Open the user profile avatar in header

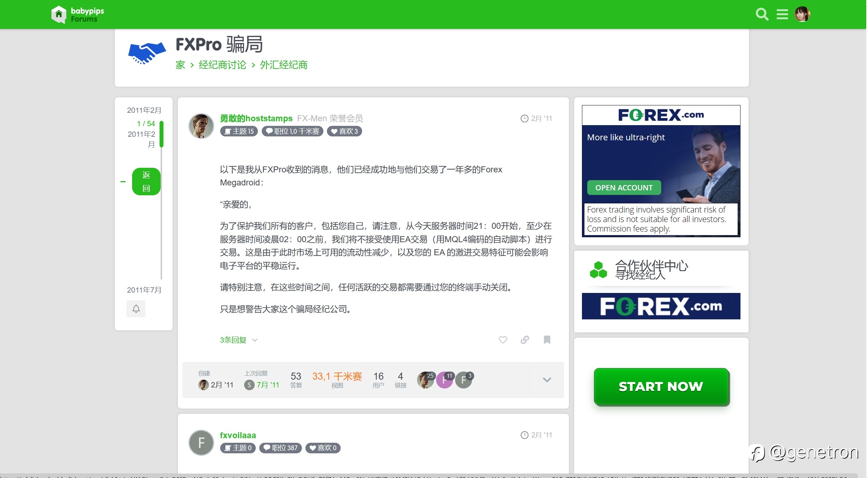(802, 14)
